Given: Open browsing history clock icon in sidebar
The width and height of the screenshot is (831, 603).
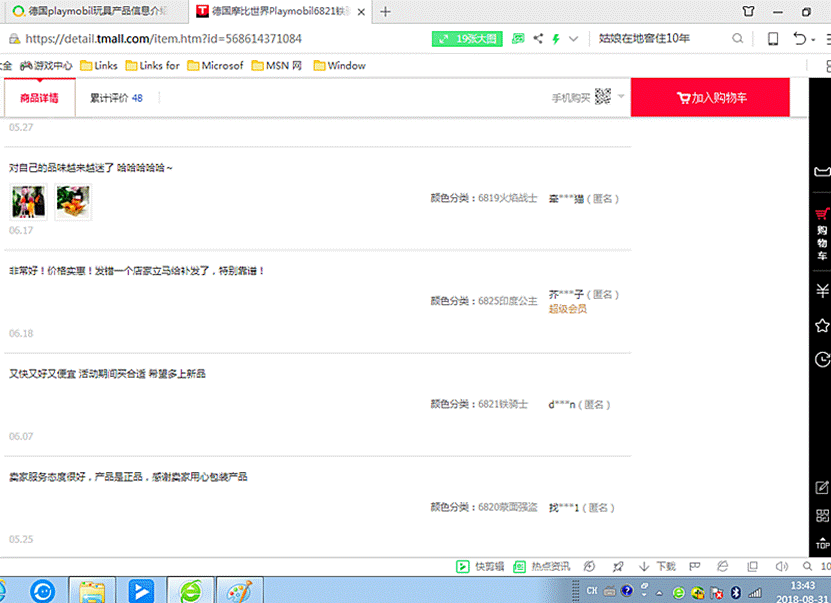Looking at the screenshot, I should [821, 359].
